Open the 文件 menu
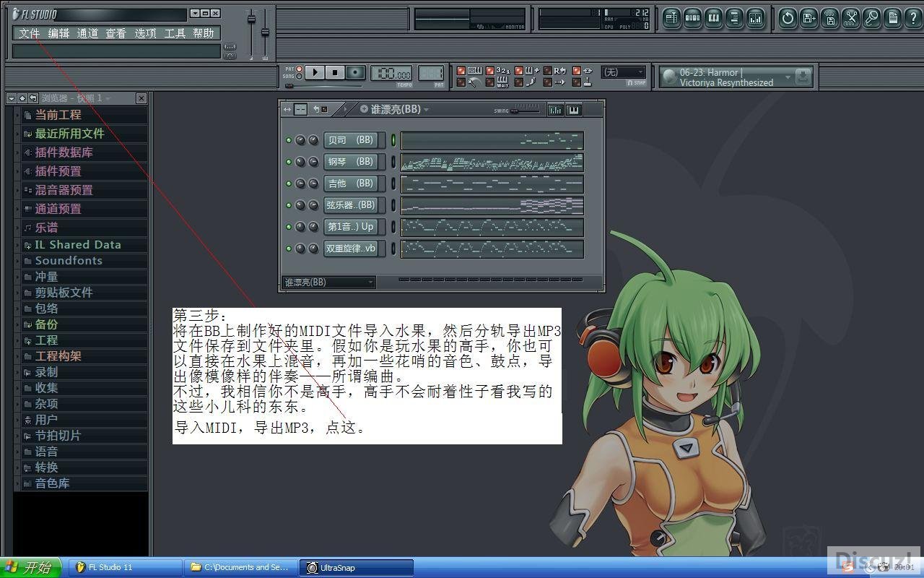This screenshot has width=924, height=578. [x=30, y=33]
